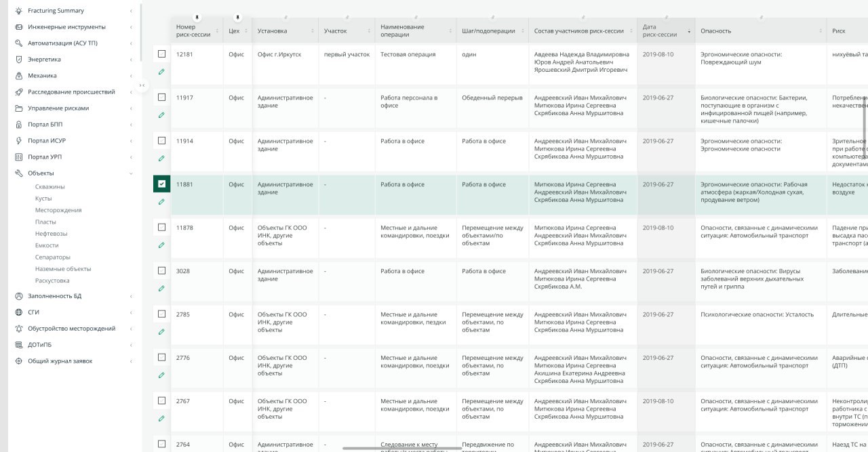
Task: Collapse the sidebar with the arrows handle
Action: (x=142, y=85)
